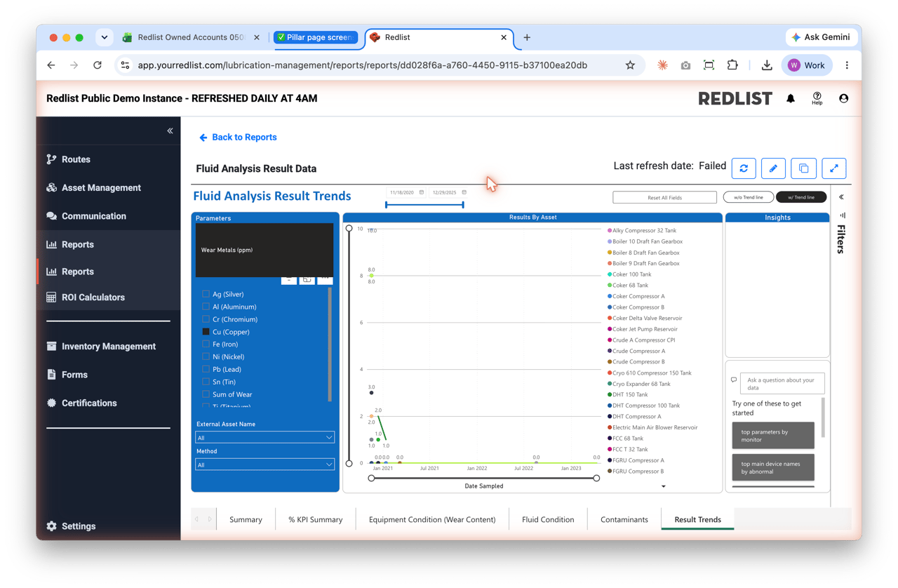Open the Contaminants tab
The height and width of the screenshot is (588, 898).
click(x=624, y=519)
